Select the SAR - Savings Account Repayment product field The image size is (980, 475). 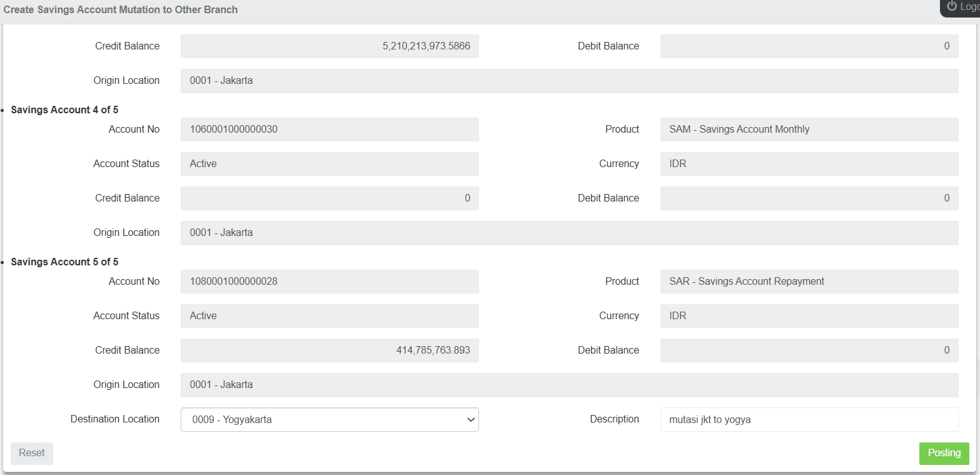pos(809,282)
